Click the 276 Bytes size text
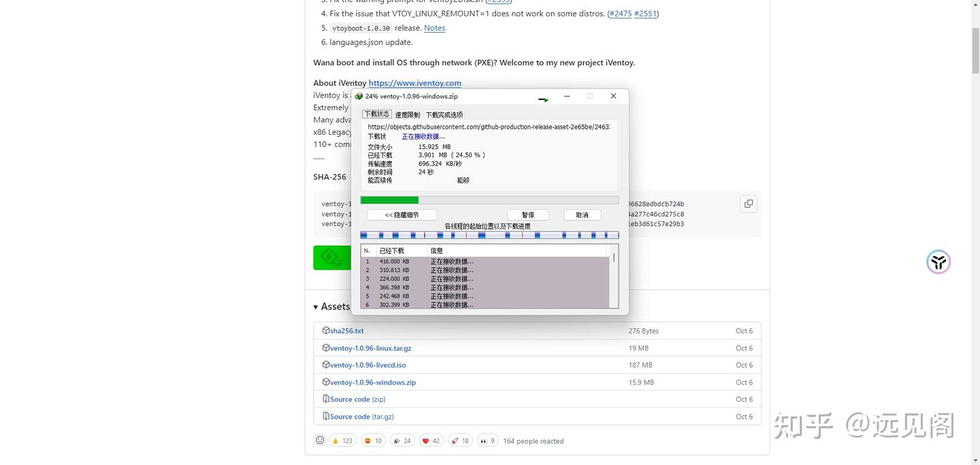The width and height of the screenshot is (980, 465). pyautogui.click(x=644, y=331)
